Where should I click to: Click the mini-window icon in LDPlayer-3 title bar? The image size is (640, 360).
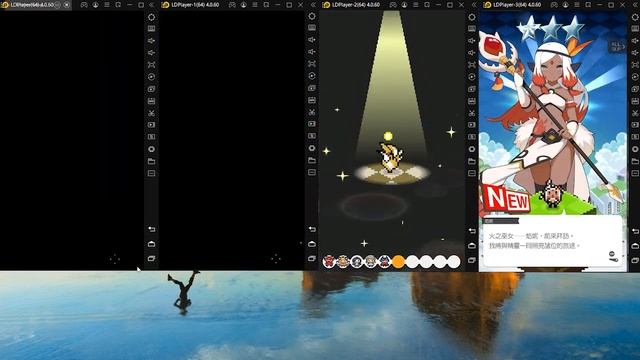click(x=588, y=5)
